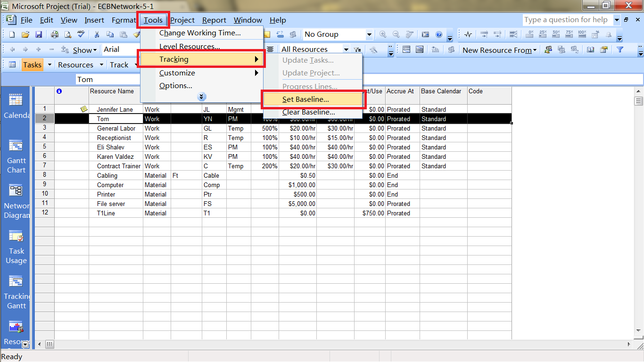The height and width of the screenshot is (362, 644).
Task: Click the Open folder icon
Action: point(25,34)
